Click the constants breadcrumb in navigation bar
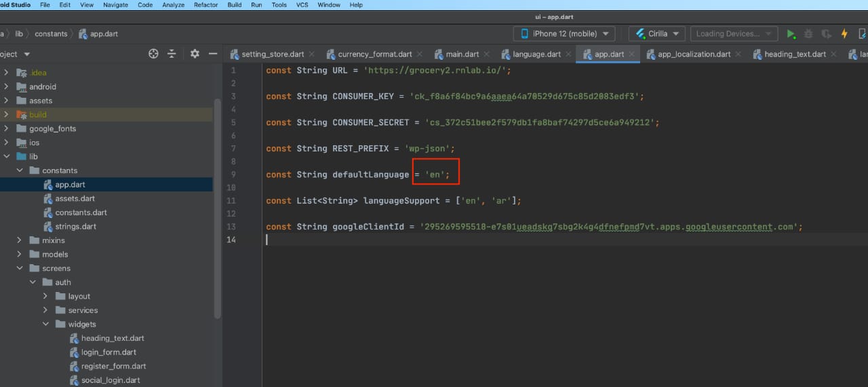The width and height of the screenshot is (868, 387). pos(51,34)
